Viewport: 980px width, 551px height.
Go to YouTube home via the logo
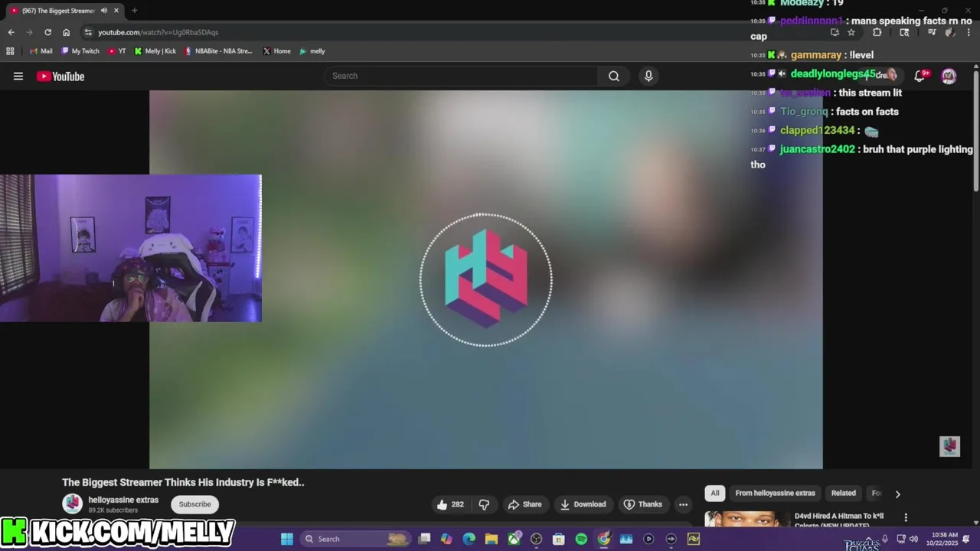60,76
